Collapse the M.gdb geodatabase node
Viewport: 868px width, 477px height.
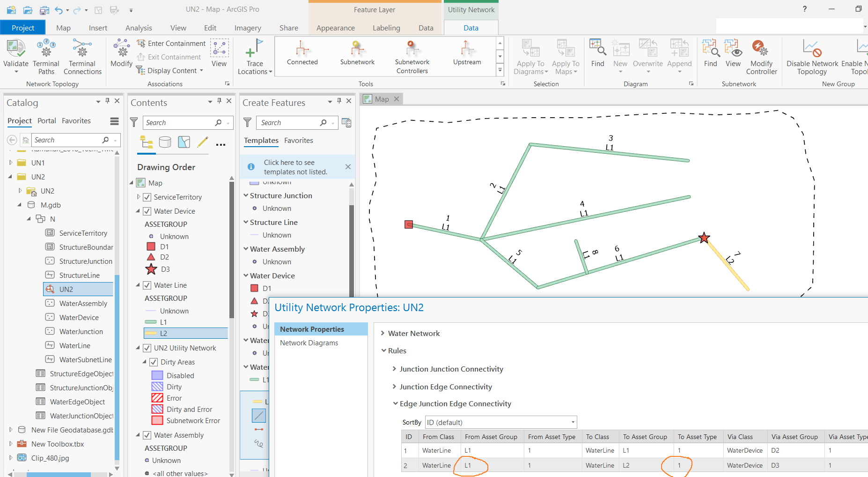click(20, 205)
